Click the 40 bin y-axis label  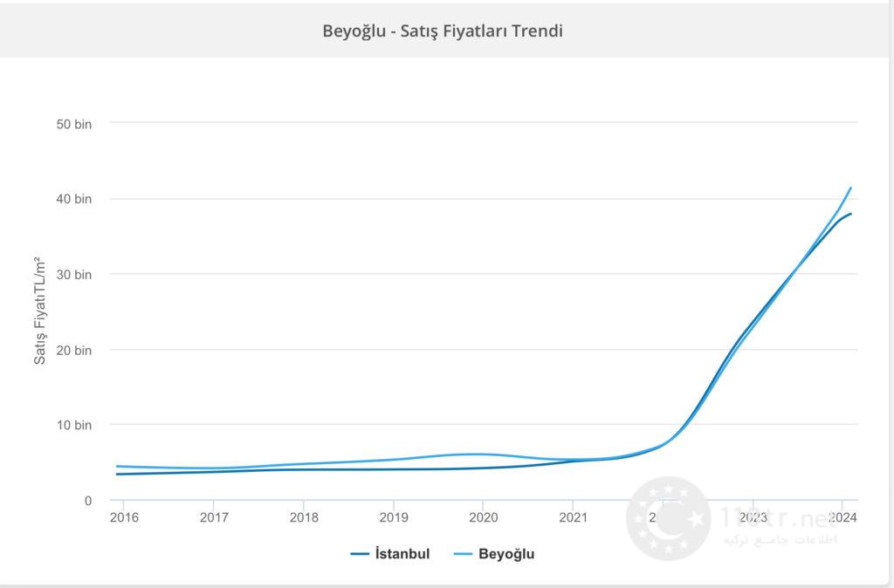(x=74, y=199)
